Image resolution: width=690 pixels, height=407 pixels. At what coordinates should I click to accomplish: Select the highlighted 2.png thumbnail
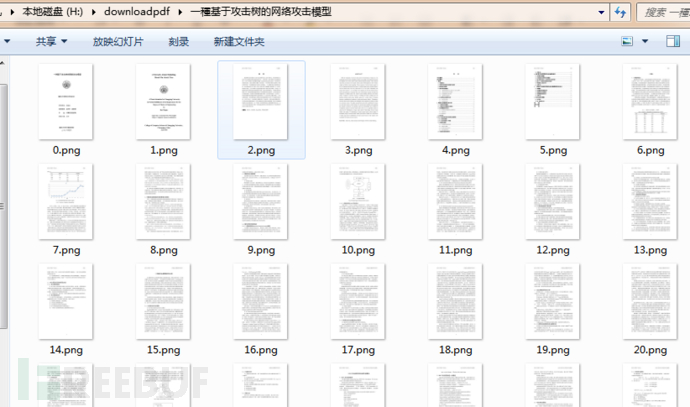click(x=261, y=102)
